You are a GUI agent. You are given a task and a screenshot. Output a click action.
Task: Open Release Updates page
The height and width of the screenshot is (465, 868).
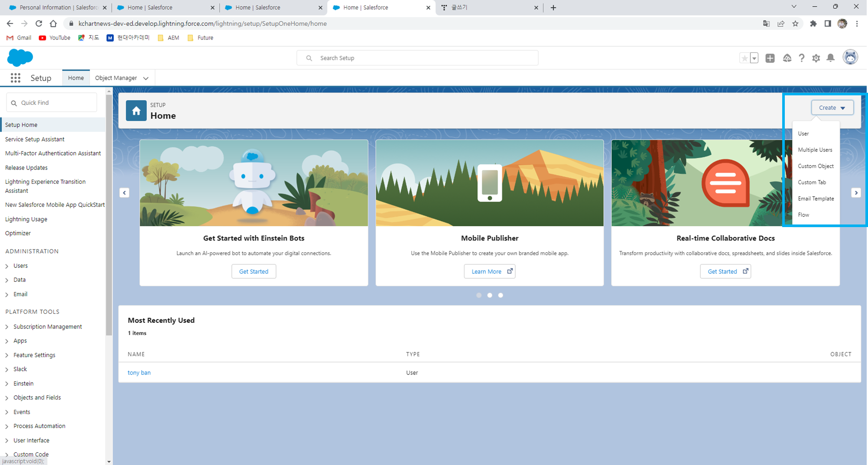(x=26, y=168)
